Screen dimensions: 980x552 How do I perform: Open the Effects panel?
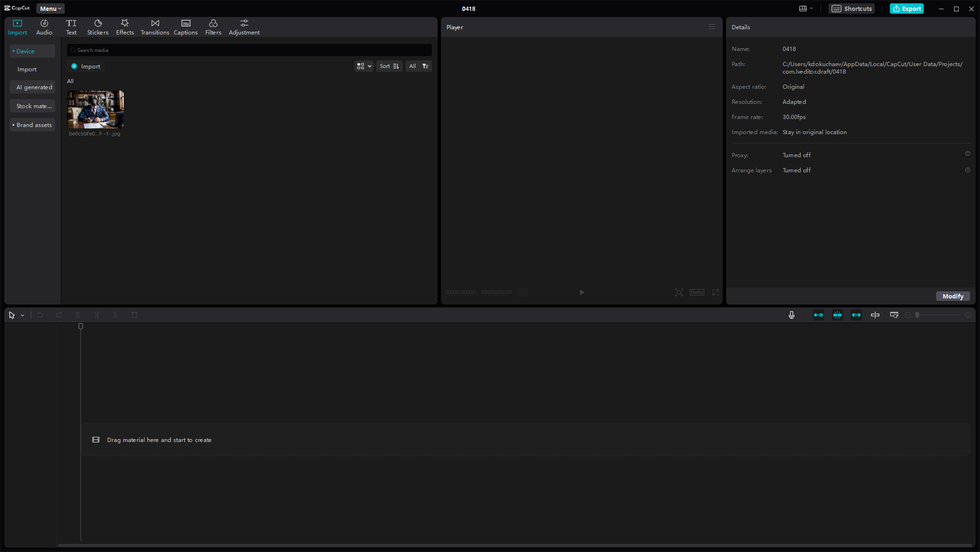click(x=125, y=27)
